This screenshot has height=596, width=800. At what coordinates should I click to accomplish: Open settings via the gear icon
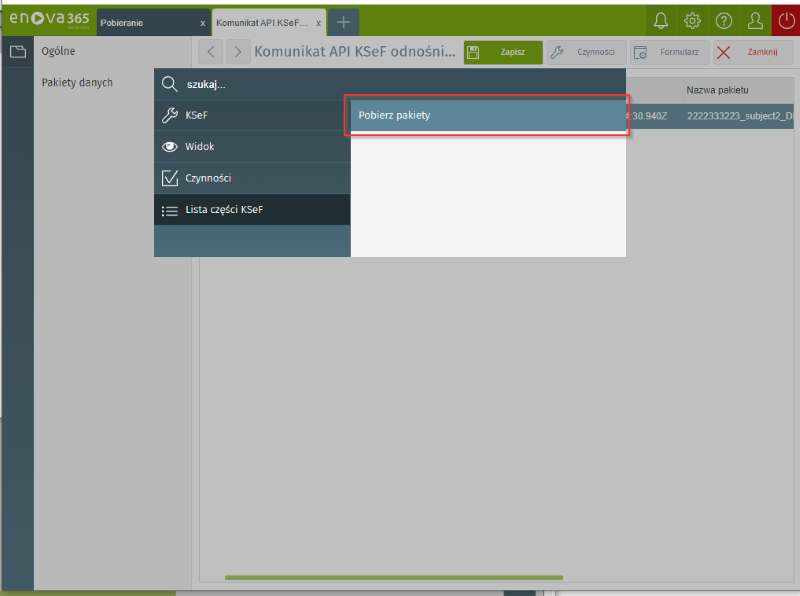[x=692, y=21]
